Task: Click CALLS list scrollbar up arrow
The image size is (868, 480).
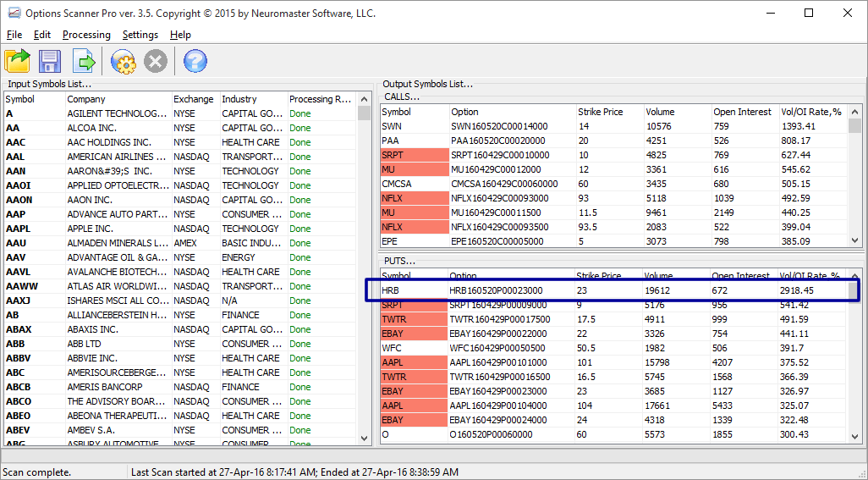Action: point(855,112)
